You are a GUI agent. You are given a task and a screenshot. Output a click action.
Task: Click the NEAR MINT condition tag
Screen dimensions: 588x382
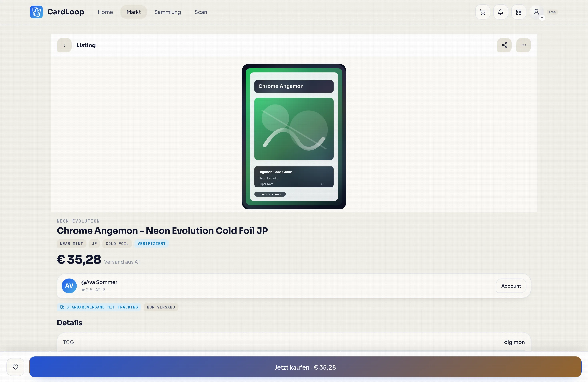(71, 244)
